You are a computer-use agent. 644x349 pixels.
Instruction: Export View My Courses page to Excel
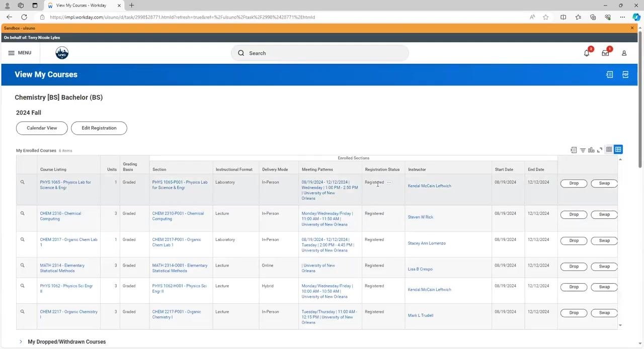click(609, 74)
